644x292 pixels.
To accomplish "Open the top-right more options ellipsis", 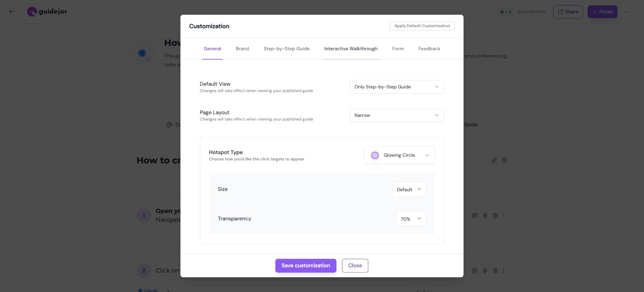I will (627, 12).
